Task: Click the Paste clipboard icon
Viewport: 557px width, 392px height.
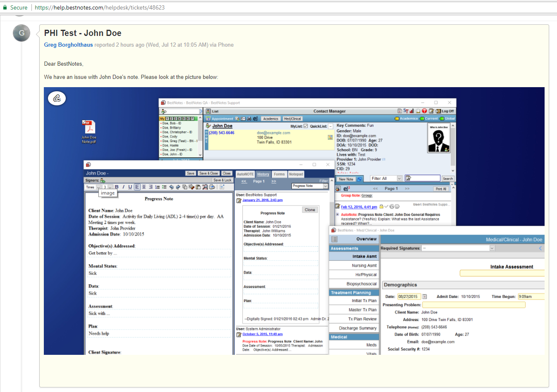Action: click(x=198, y=187)
